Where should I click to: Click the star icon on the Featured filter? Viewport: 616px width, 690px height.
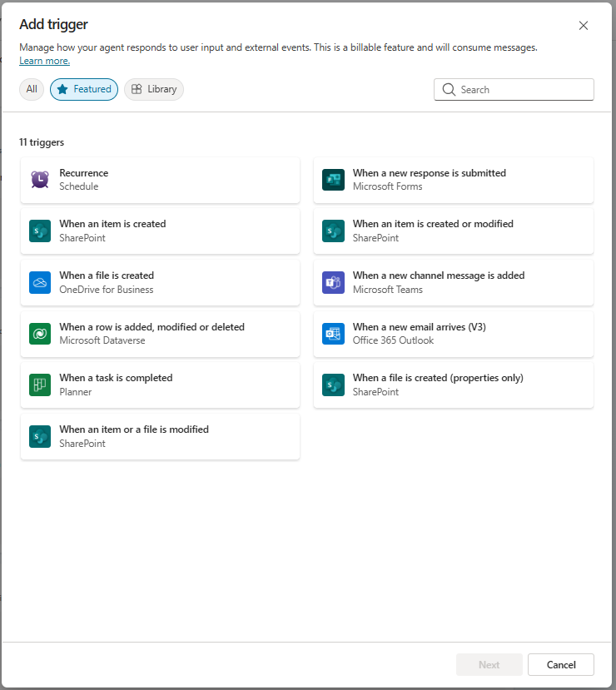(x=62, y=89)
